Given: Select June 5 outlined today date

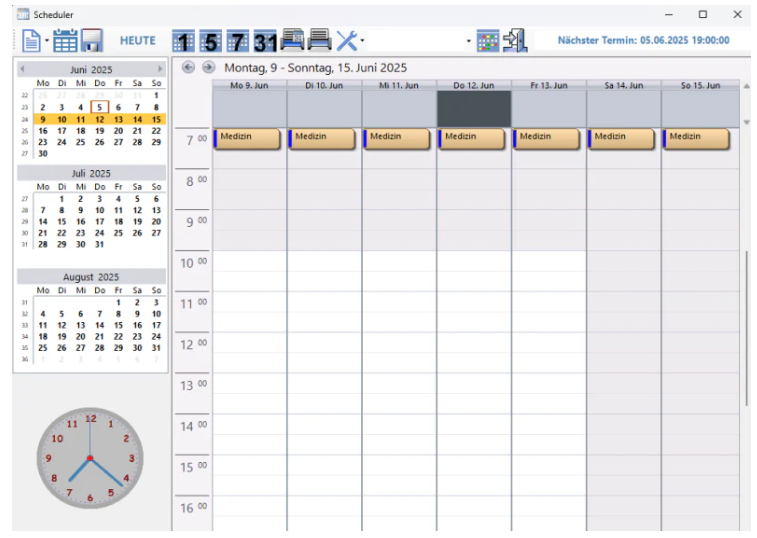Looking at the screenshot, I should tap(99, 107).
